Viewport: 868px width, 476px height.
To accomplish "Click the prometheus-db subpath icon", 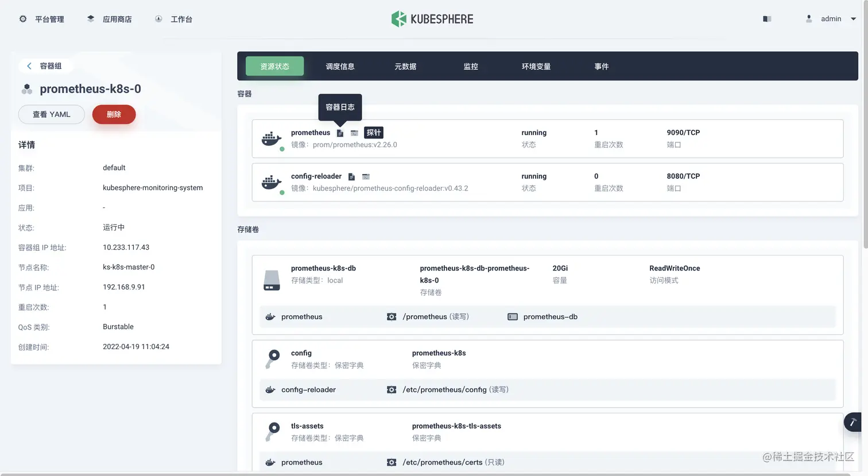I will [513, 317].
